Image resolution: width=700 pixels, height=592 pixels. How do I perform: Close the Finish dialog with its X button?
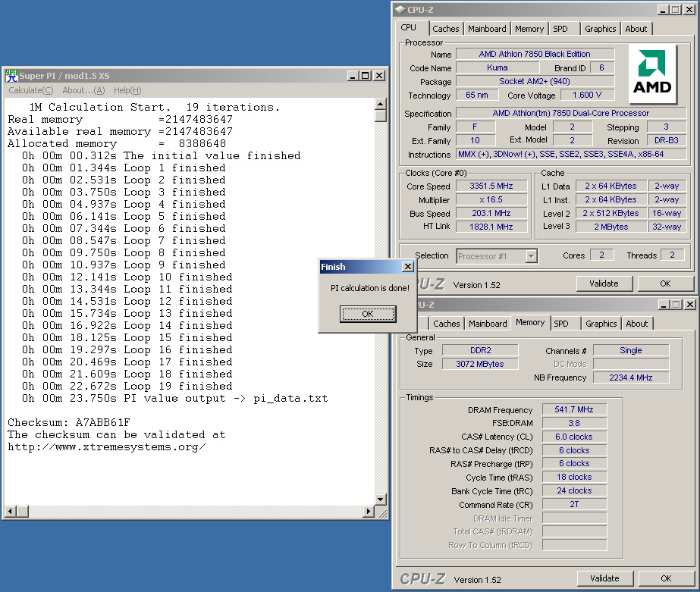pyautogui.click(x=407, y=266)
